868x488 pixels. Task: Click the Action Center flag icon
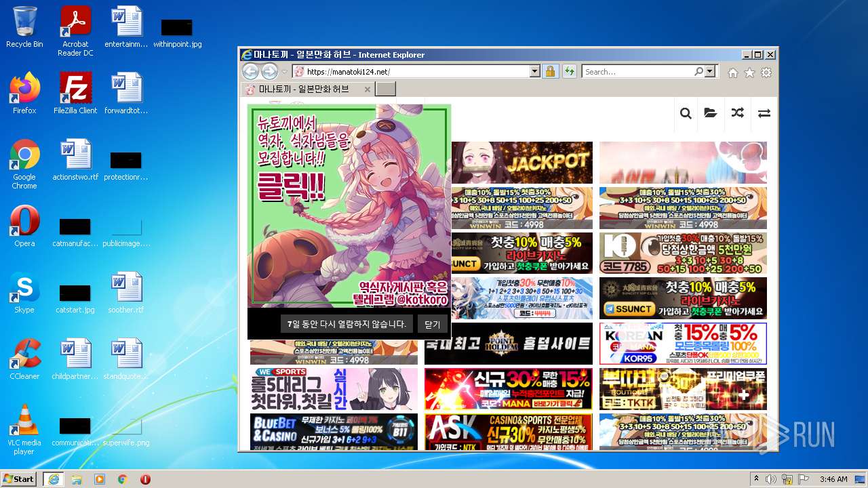pyautogui.click(x=804, y=479)
